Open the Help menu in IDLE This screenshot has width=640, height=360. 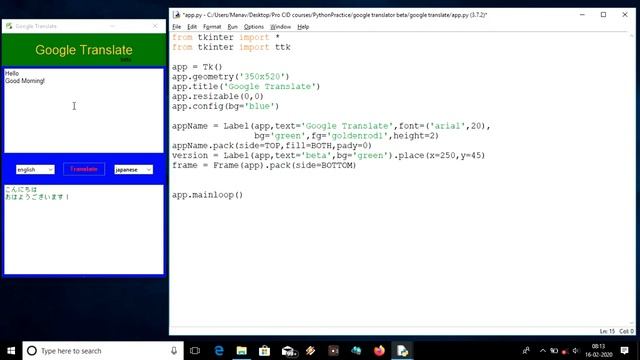(x=303, y=27)
